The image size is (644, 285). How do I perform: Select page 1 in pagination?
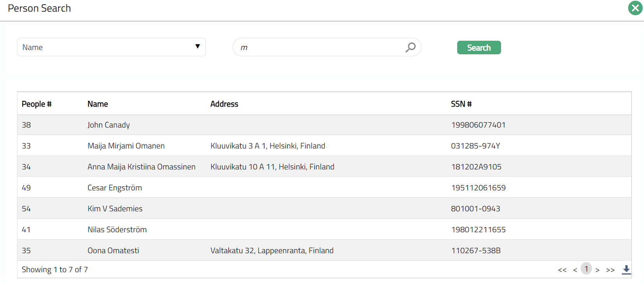pyautogui.click(x=586, y=269)
